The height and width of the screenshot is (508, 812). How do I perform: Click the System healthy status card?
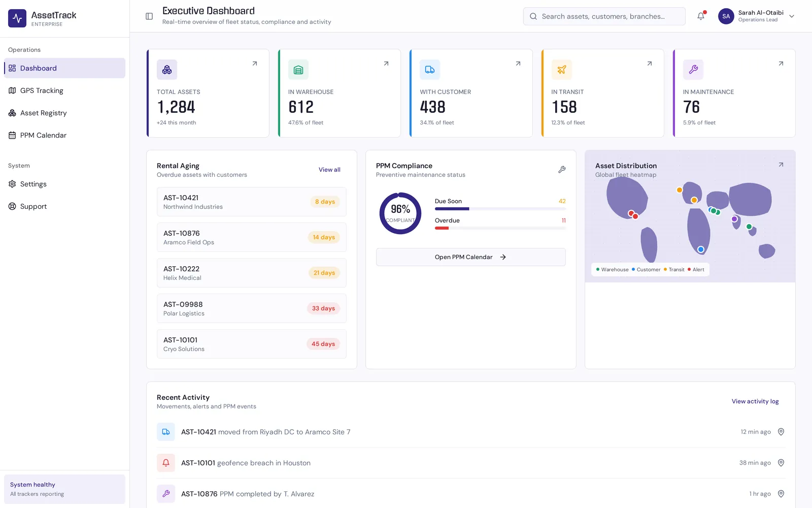click(64, 489)
